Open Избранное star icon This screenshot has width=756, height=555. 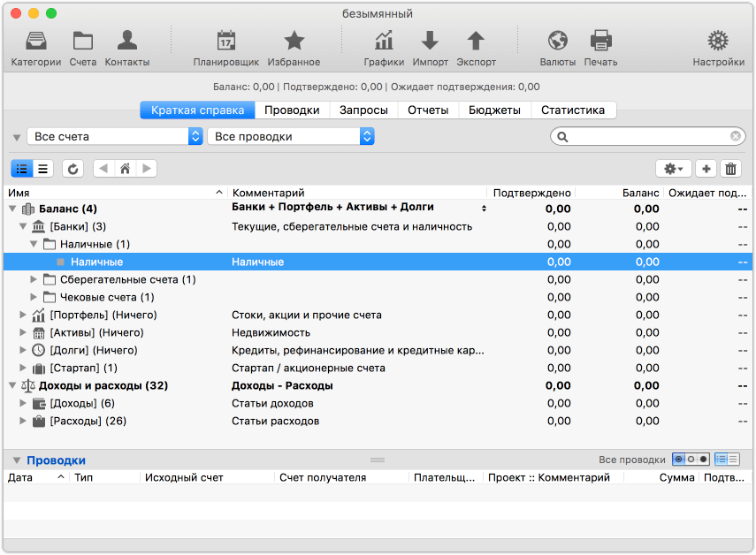coord(294,41)
